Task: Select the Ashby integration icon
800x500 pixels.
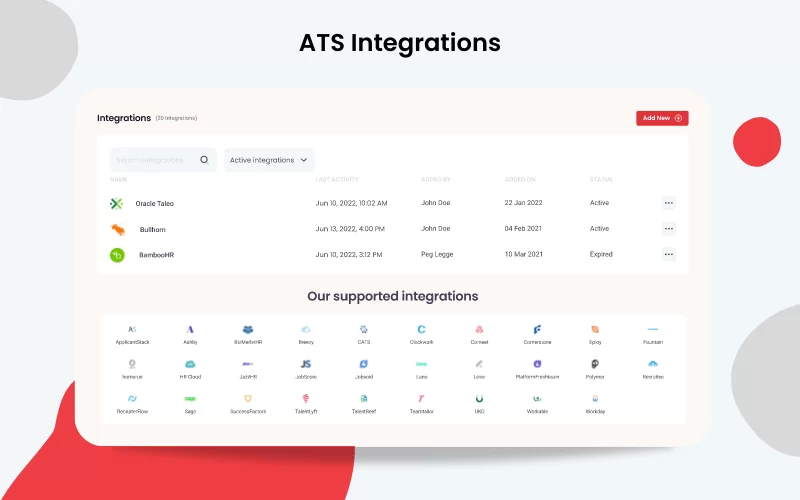Action: [190, 330]
